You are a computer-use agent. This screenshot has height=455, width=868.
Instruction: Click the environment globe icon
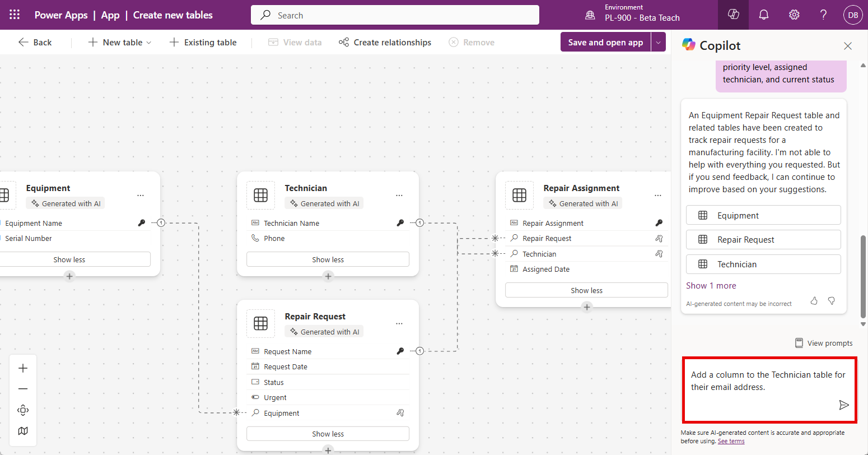[590, 15]
